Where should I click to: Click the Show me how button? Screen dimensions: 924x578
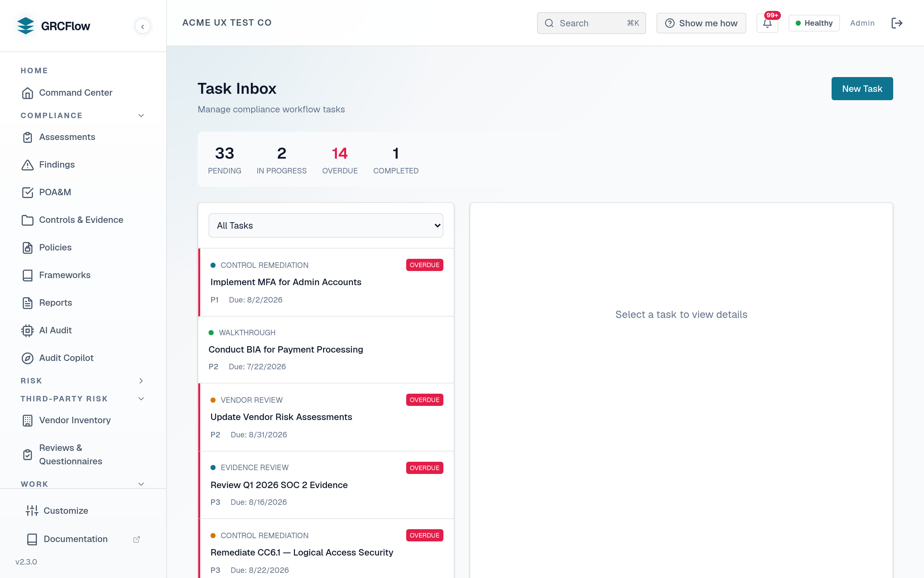click(x=701, y=23)
